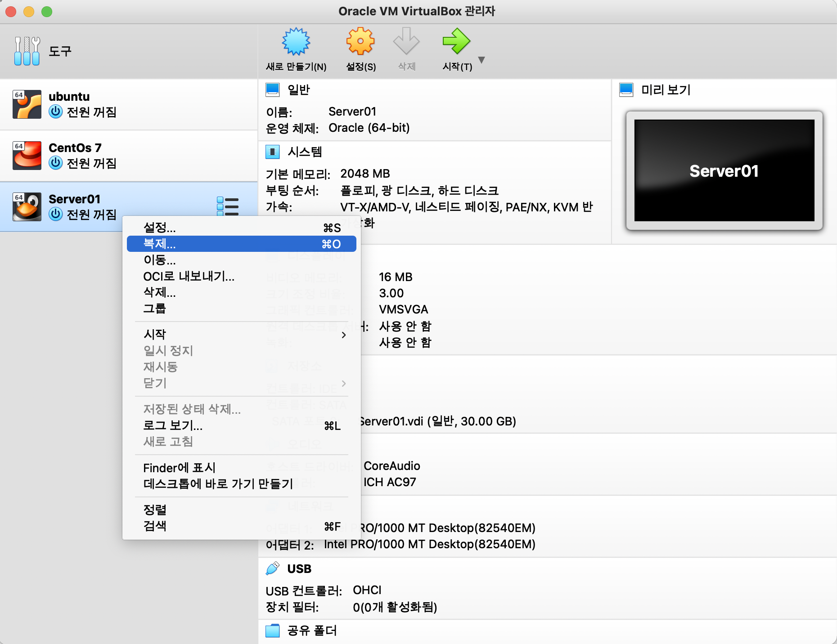
Task: Click the 일반 section title
Action: 299,90
